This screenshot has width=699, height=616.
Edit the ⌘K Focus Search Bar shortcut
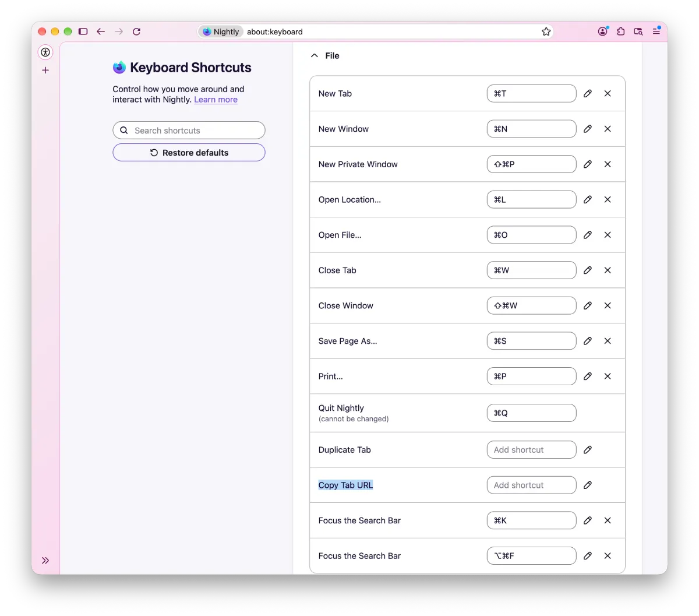pyautogui.click(x=588, y=520)
